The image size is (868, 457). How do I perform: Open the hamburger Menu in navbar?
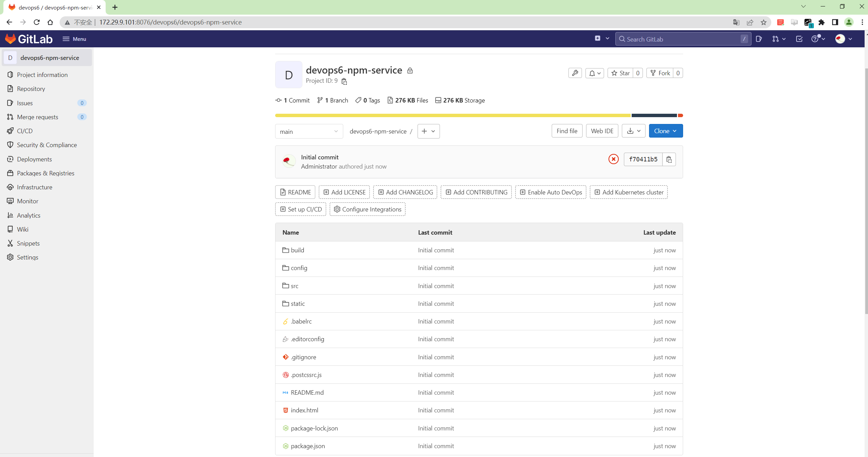(x=74, y=39)
